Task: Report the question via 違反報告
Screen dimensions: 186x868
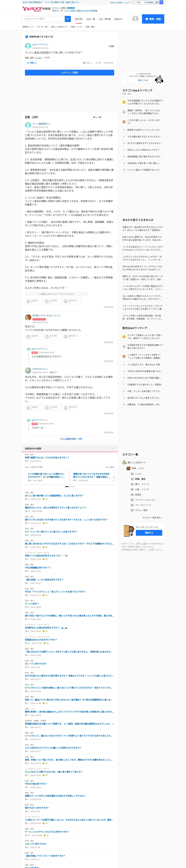Action: pos(108,63)
